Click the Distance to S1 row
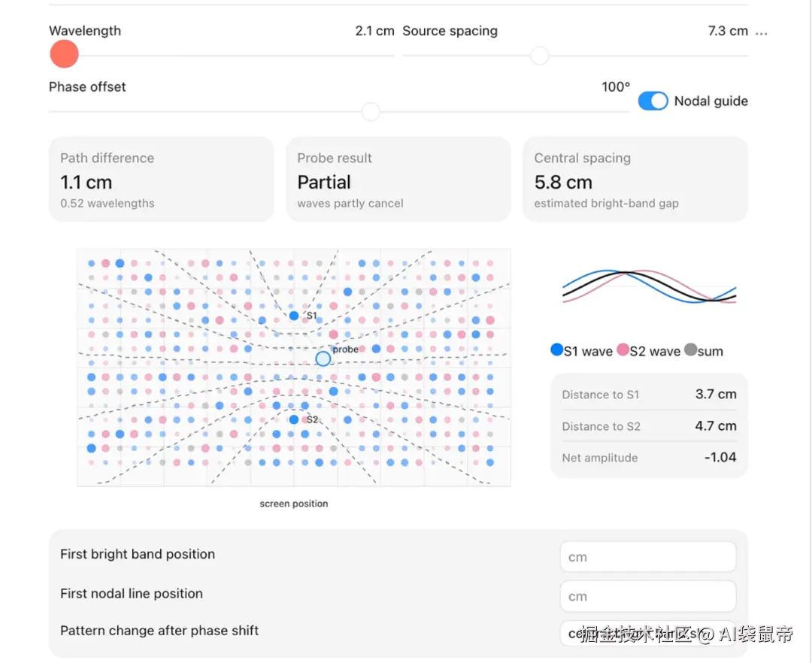Viewport: 812px width, 663px height. tap(649, 395)
